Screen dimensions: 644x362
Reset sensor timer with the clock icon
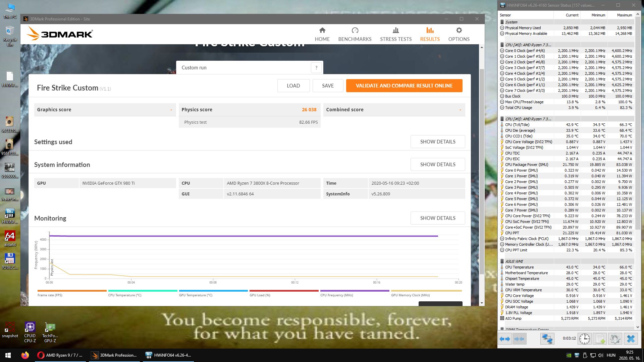585,339
